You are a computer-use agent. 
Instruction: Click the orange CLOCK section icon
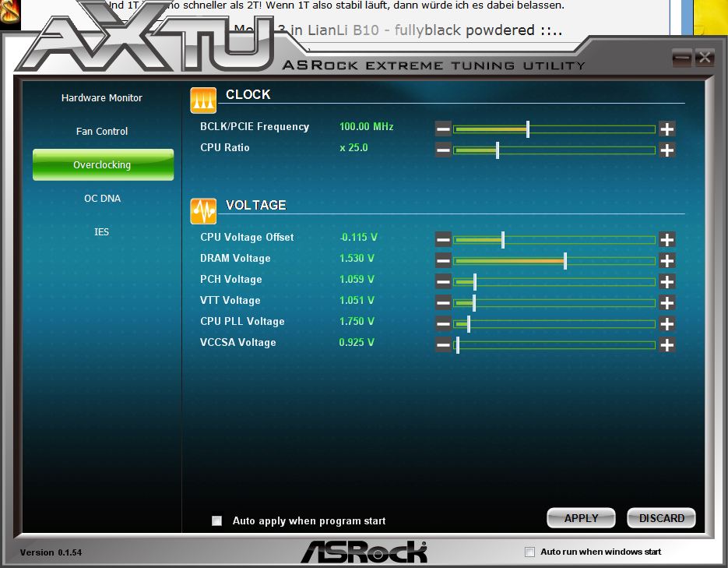pos(203,101)
